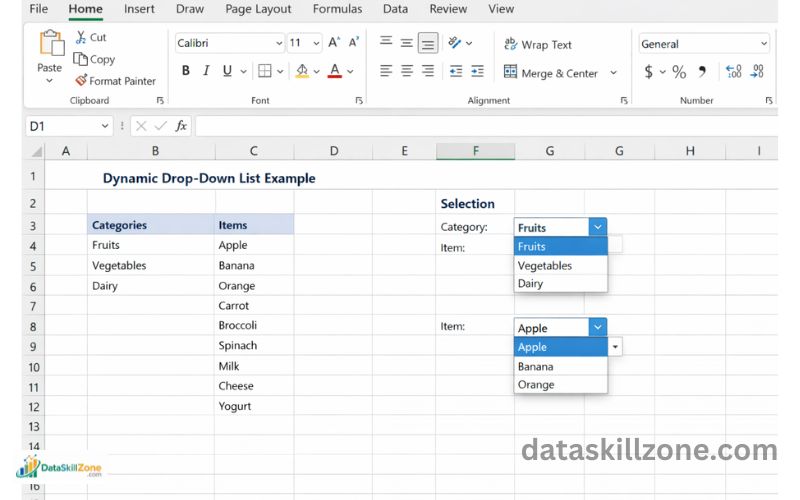Image resolution: width=800 pixels, height=500 pixels.
Task: Open the Merge & Center dropdown arrow
Action: (613, 73)
